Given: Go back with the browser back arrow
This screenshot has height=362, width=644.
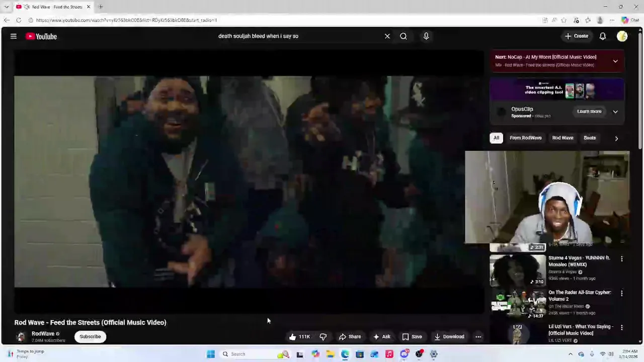Looking at the screenshot, I should (7, 20).
